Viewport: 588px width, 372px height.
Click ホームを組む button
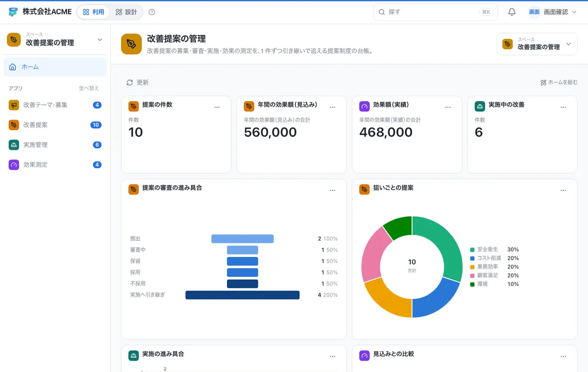point(559,82)
